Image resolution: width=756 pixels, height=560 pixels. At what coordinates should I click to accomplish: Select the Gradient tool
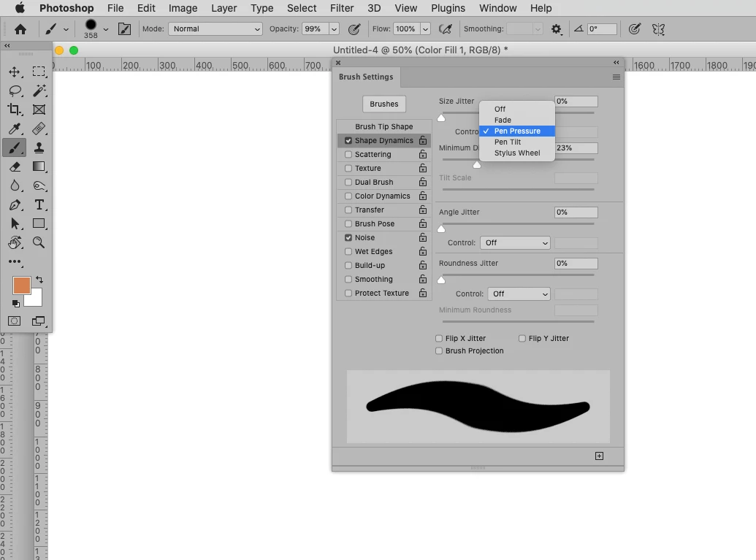(39, 166)
